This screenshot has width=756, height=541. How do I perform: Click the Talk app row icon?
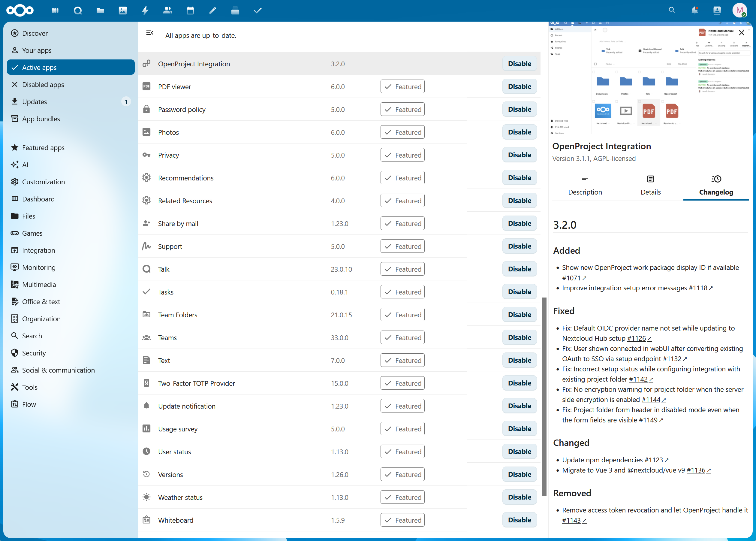pyautogui.click(x=146, y=269)
